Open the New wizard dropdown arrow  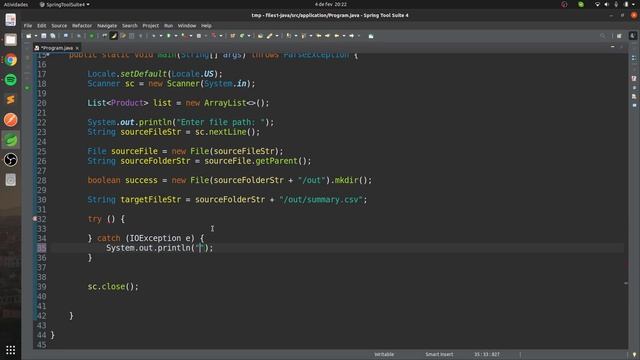pos(36,36)
